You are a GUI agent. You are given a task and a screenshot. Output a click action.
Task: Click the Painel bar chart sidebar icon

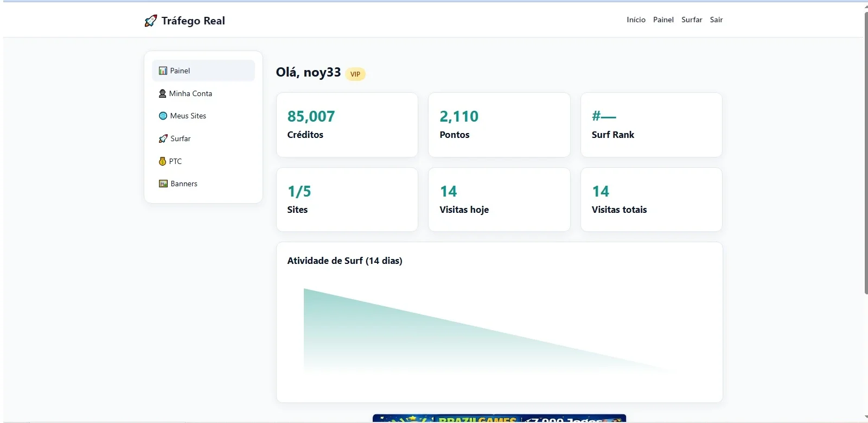(x=163, y=71)
